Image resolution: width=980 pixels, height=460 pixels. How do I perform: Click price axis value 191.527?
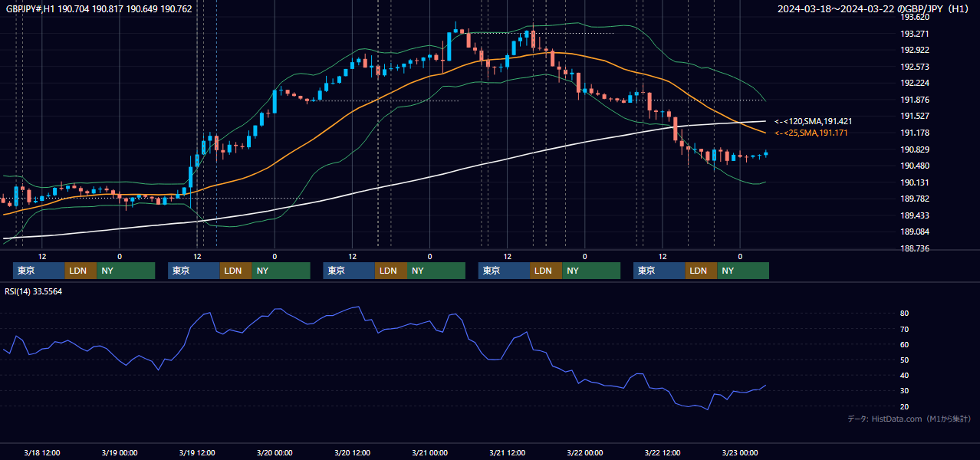tap(914, 116)
